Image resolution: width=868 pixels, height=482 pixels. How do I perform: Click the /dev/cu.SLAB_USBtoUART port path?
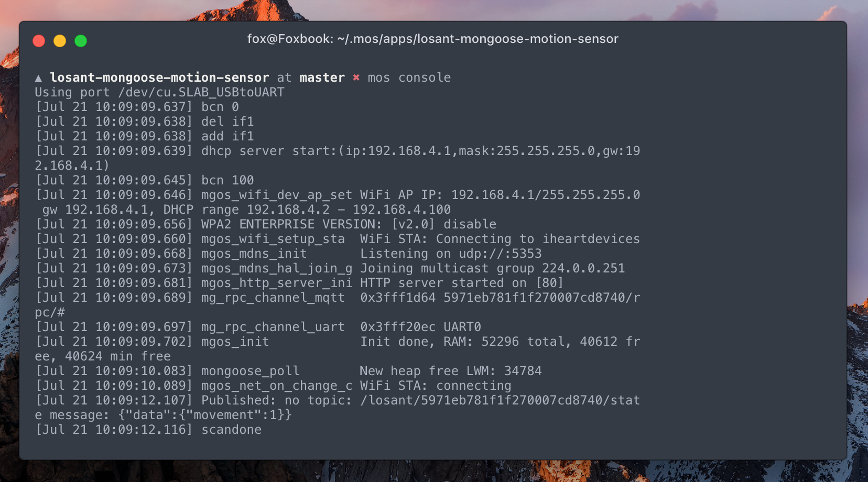click(201, 92)
